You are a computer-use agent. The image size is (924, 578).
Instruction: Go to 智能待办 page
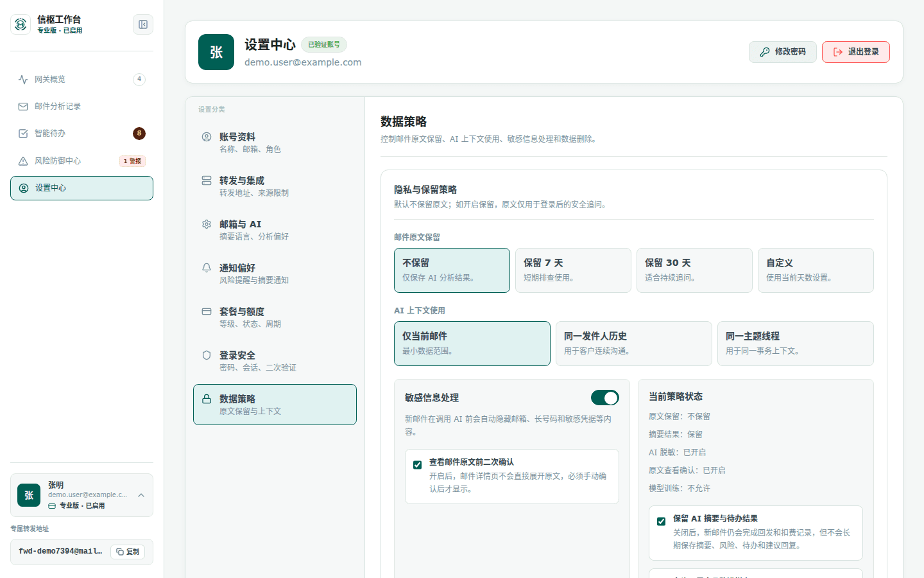point(81,134)
